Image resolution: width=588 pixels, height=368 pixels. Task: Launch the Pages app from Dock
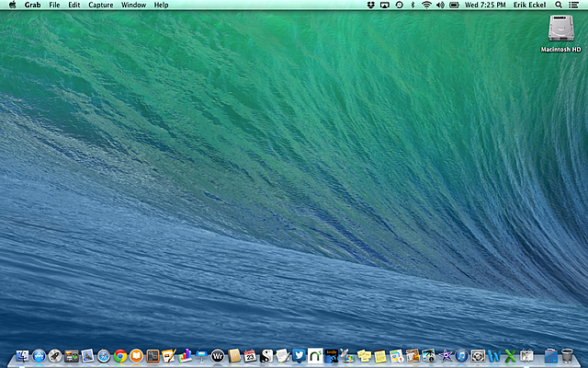tap(169, 355)
